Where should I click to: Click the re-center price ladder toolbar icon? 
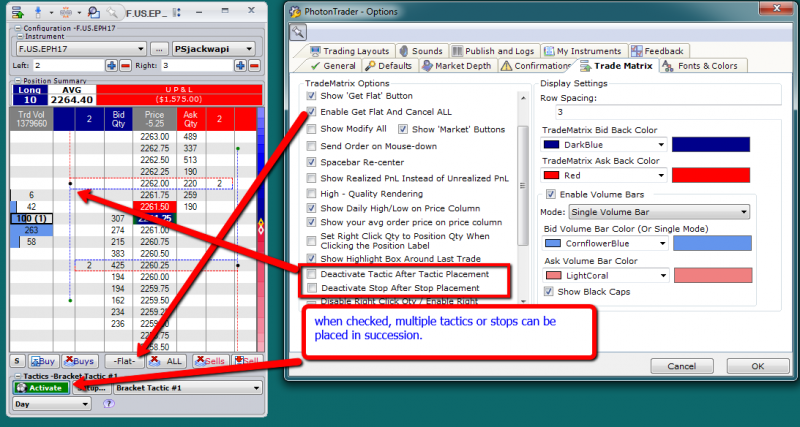[67, 12]
